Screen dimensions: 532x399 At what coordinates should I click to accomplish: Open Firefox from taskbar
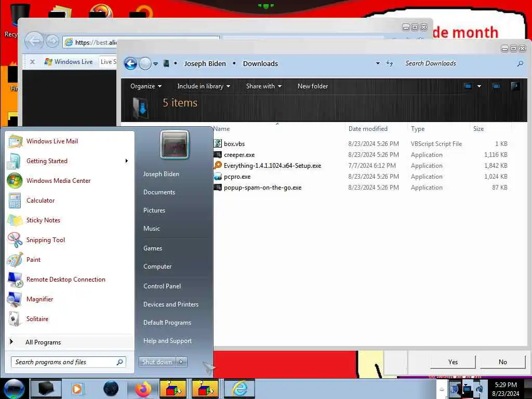(143, 389)
